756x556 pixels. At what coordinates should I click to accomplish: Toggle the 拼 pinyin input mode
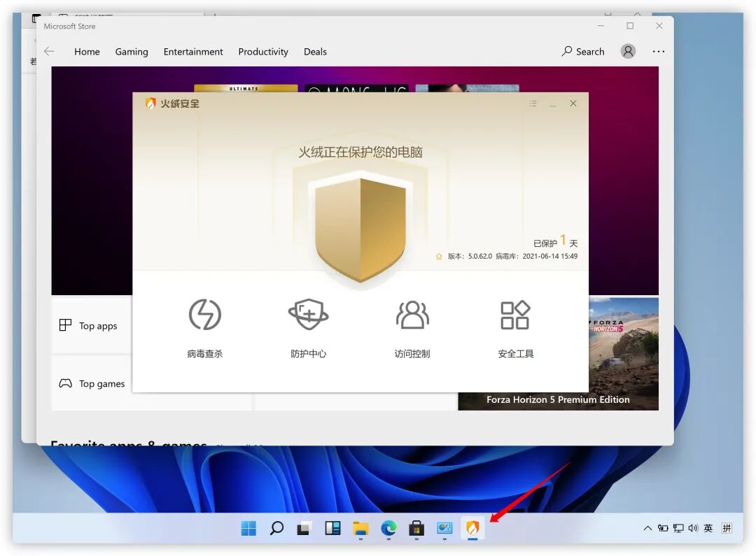[x=726, y=528]
